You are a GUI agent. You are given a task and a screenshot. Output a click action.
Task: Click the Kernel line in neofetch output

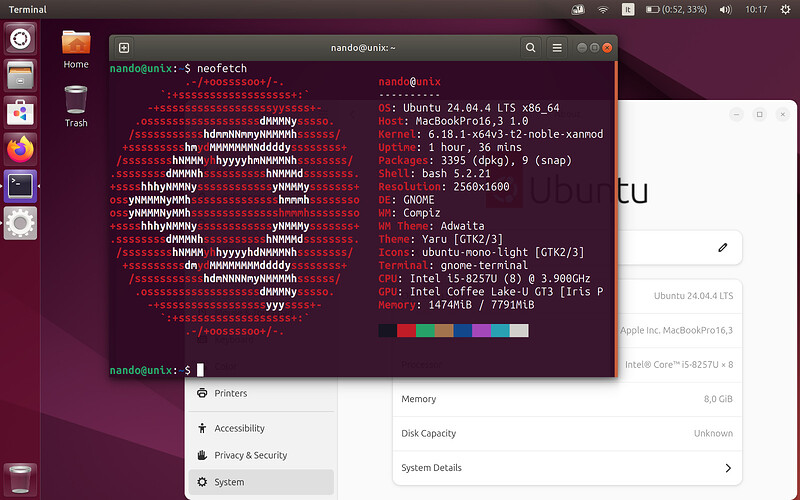(491, 134)
